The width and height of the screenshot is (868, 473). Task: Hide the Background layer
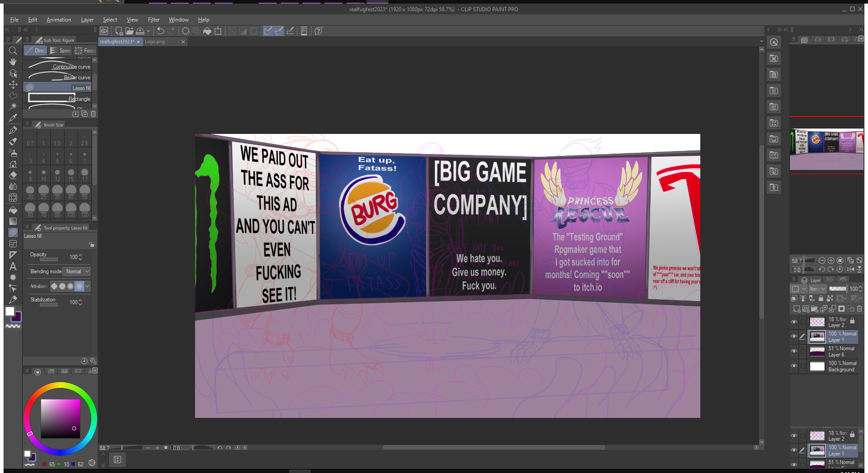click(794, 366)
